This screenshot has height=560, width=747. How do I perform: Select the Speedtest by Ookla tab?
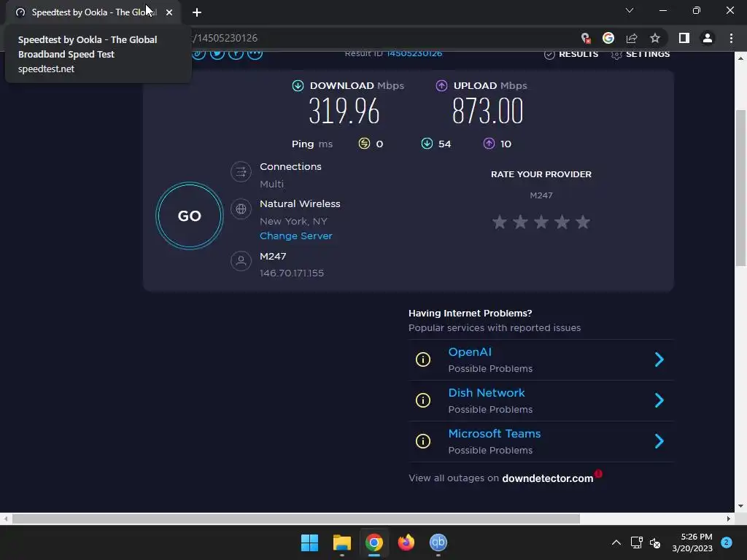tap(93, 12)
